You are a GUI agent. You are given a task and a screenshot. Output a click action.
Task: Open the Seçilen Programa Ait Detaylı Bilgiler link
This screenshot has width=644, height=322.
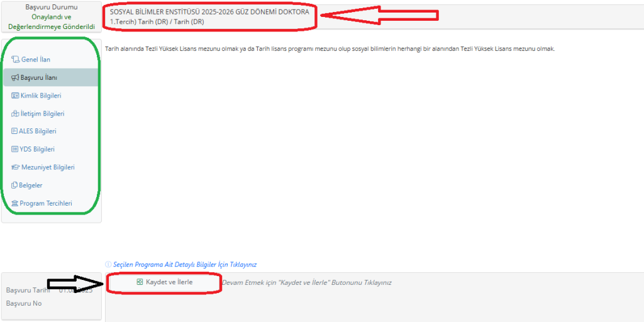[x=185, y=265]
